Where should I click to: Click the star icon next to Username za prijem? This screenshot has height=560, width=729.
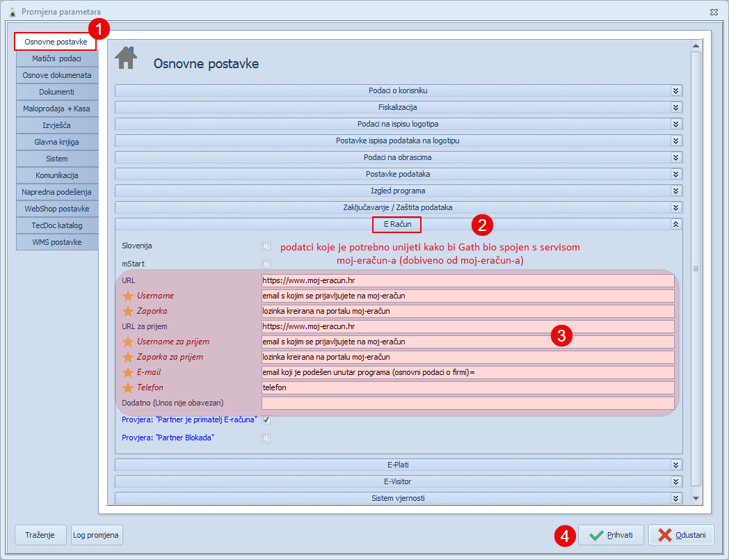pos(127,342)
